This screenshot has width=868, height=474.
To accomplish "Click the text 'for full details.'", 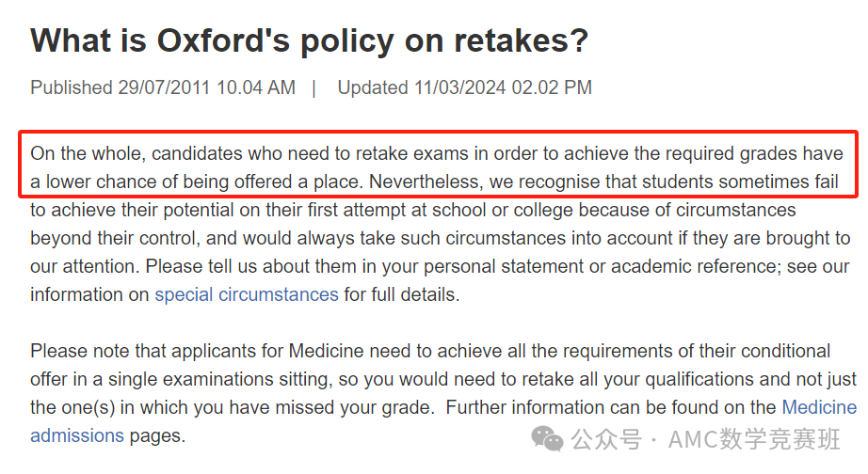I will click(x=402, y=294).
